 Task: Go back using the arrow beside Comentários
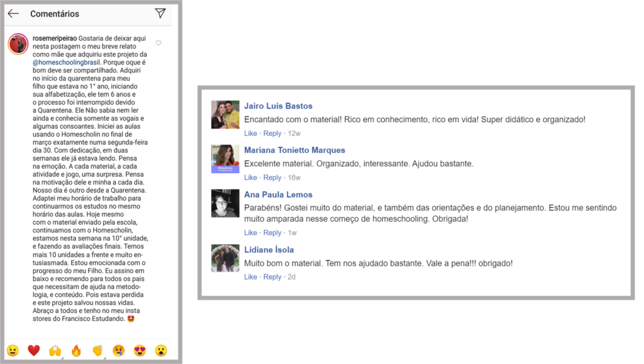[x=13, y=14]
